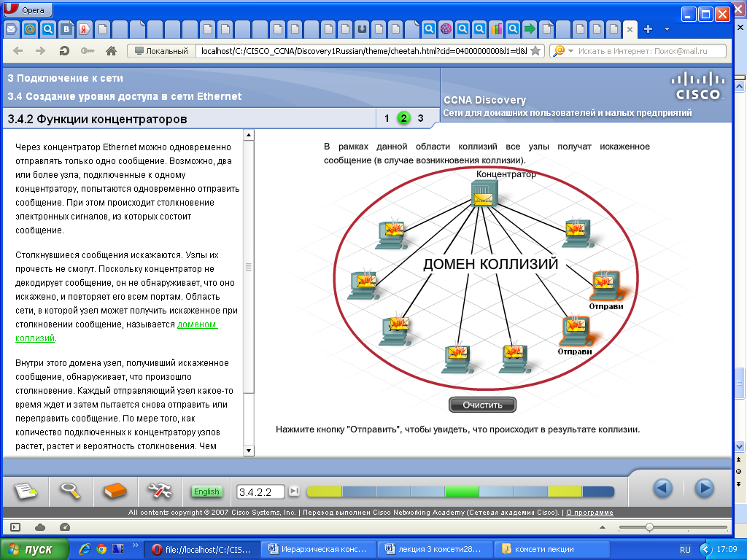The height and width of the screenshot is (560, 747).
Task: Expand the quick launch chevron
Action: click(x=135, y=545)
